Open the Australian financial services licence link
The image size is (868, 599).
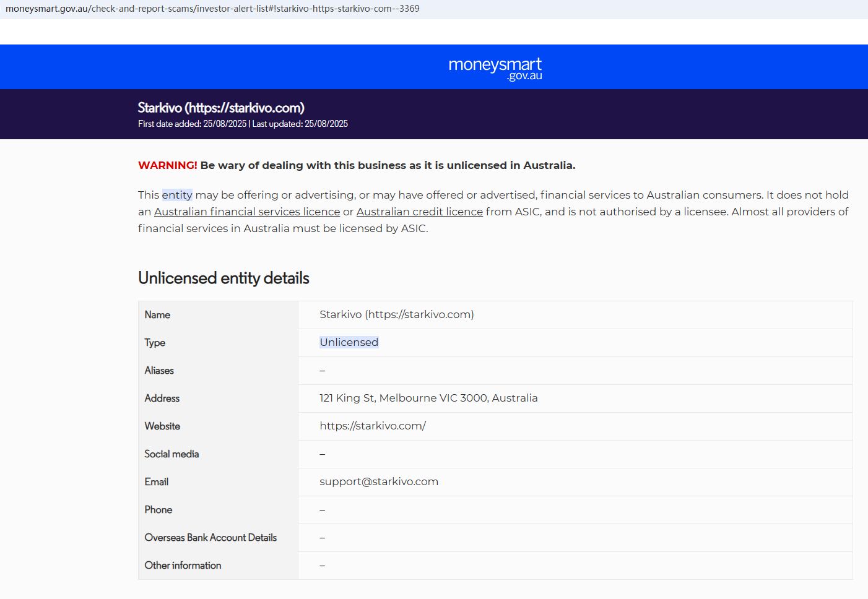246,212
